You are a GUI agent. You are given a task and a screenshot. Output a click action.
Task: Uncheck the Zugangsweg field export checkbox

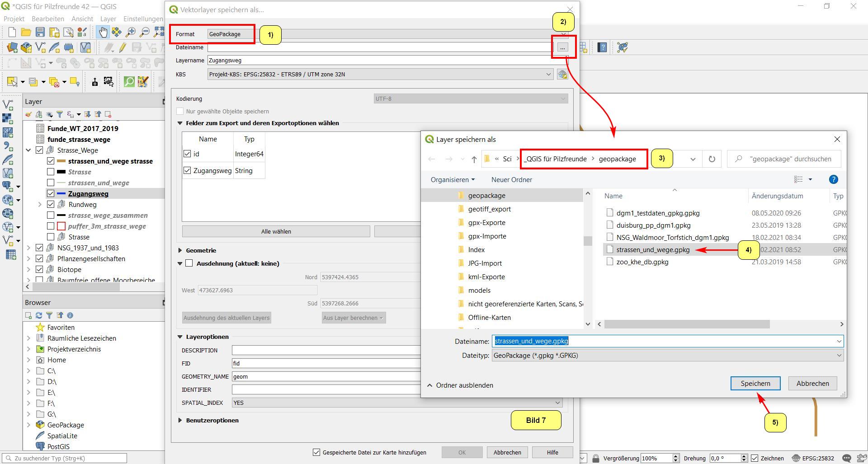(x=187, y=171)
